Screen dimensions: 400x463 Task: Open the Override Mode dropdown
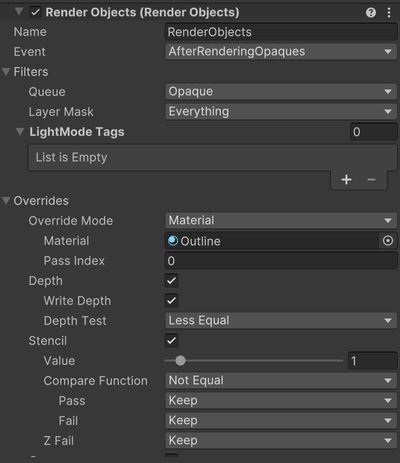[x=281, y=221]
